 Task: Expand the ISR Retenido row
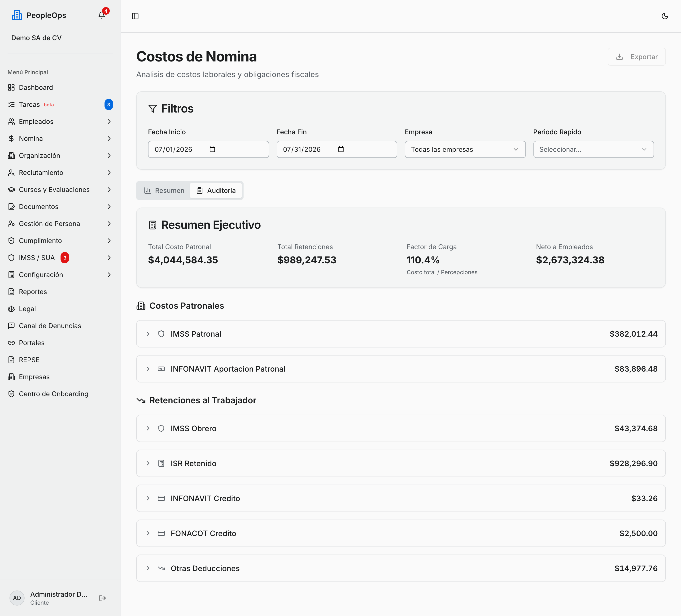coord(401,463)
